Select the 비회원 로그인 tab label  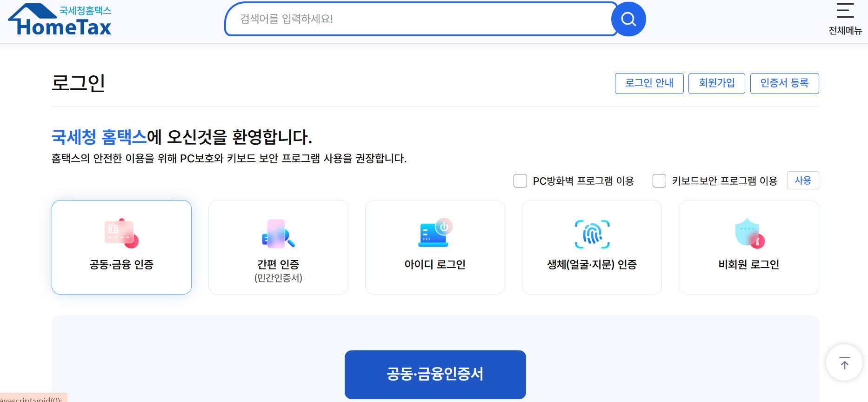[749, 264]
